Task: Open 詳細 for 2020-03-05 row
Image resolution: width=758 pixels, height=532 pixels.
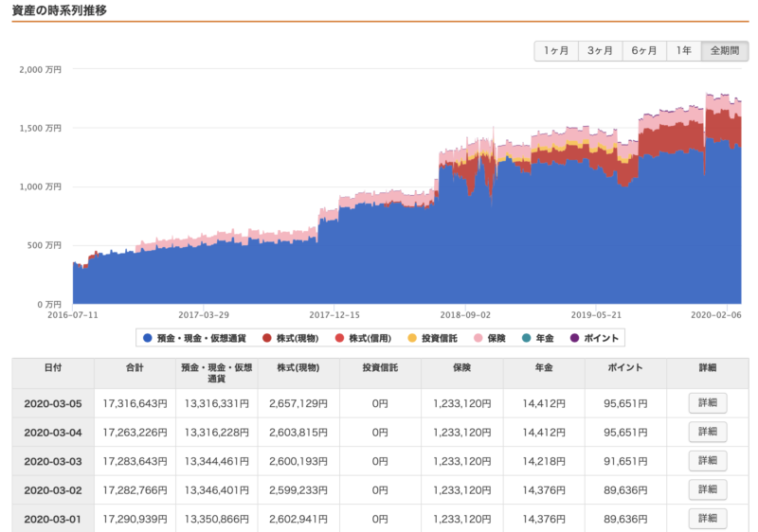Action: [708, 403]
